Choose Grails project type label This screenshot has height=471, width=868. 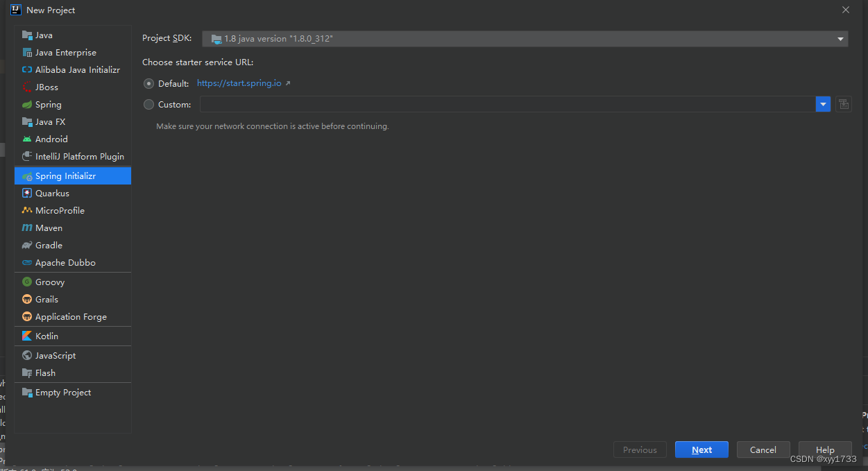tap(46, 300)
